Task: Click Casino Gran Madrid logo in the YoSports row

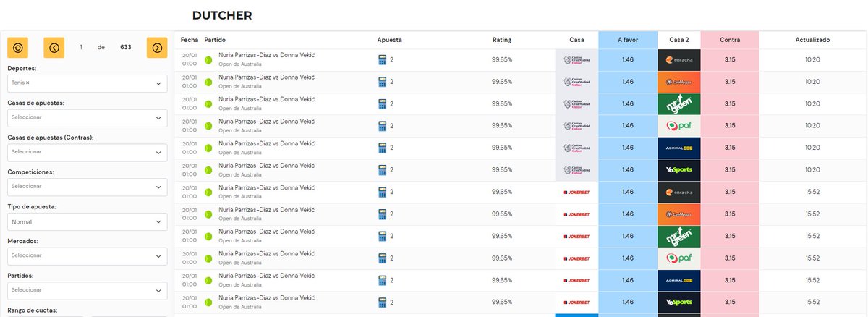Action: pos(577,170)
